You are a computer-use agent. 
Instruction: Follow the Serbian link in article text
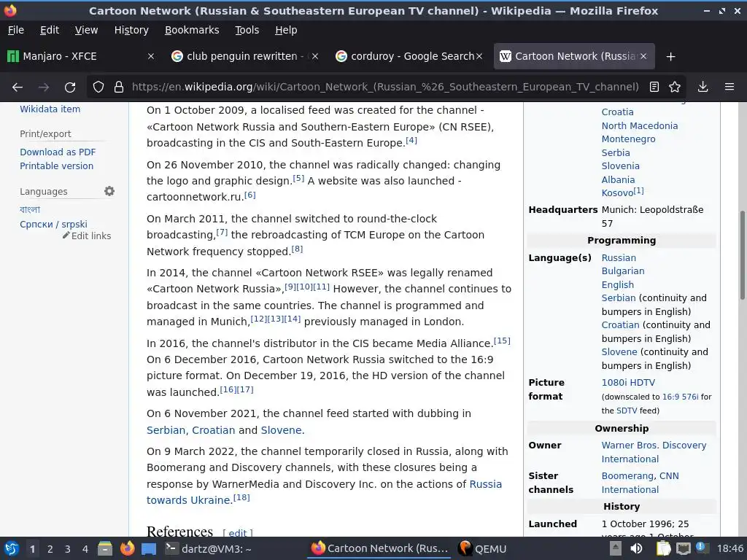point(166,430)
